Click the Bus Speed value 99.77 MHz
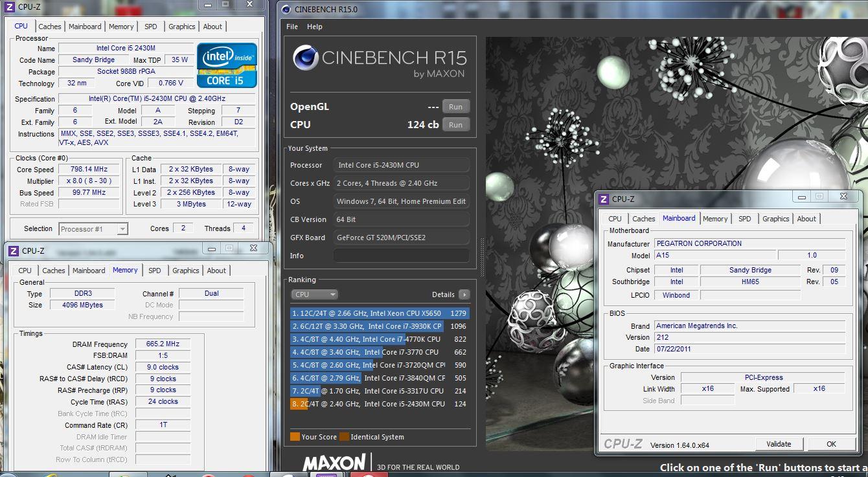Viewport: 868px width, 477px height. coord(89,193)
